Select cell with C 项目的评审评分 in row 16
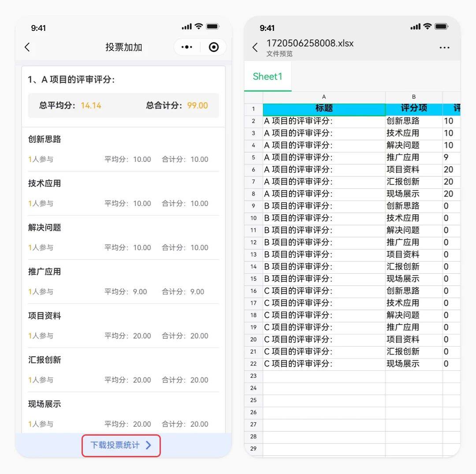The width and height of the screenshot is (476, 474). 324,291
